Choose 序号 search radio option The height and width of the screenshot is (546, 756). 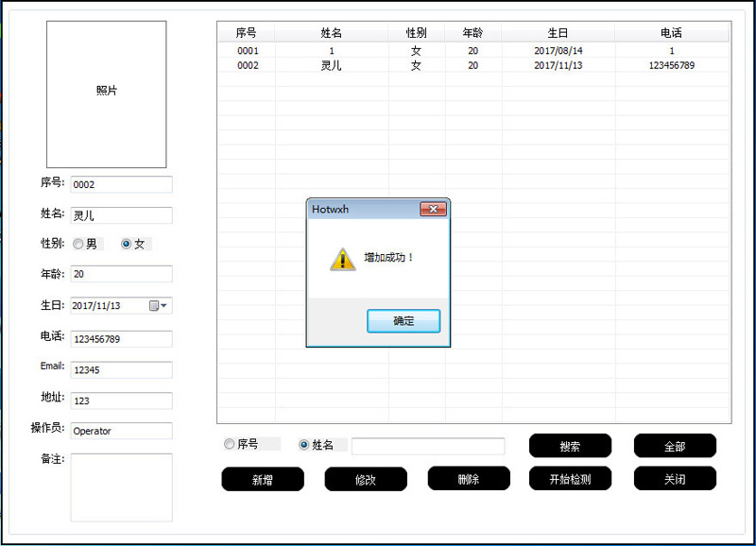[229, 444]
